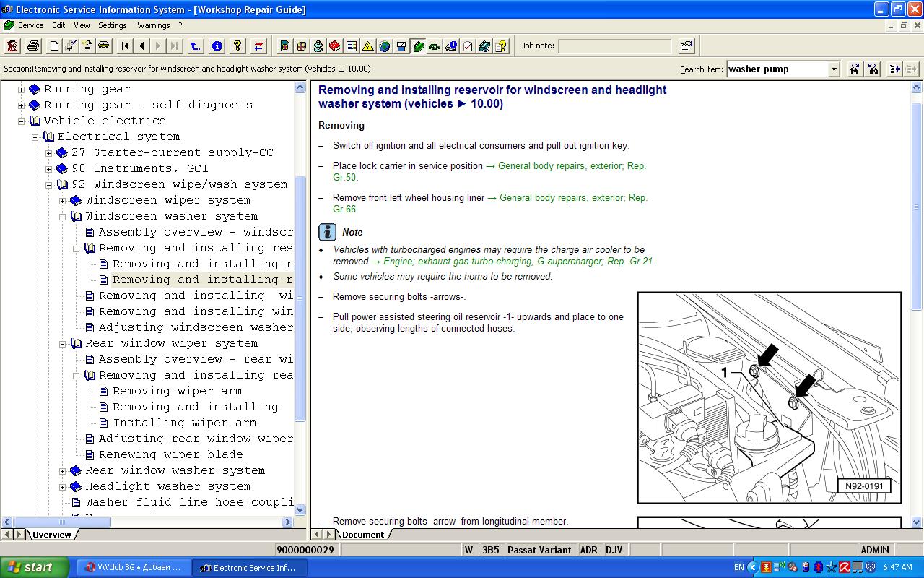Click the red-blue swap arrows toolbar icon
This screenshot has height=578, width=924.
pos(258,46)
